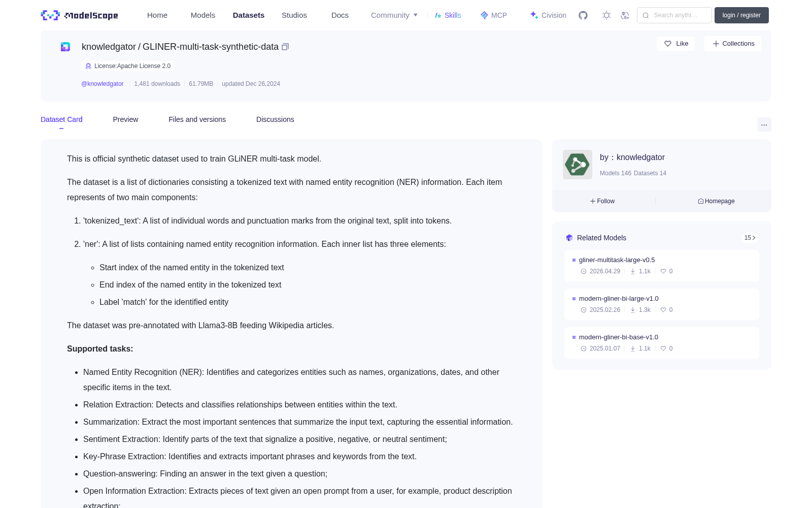The image size is (812, 508).
Task: Open the GitHub icon link
Action: (583, 15)
